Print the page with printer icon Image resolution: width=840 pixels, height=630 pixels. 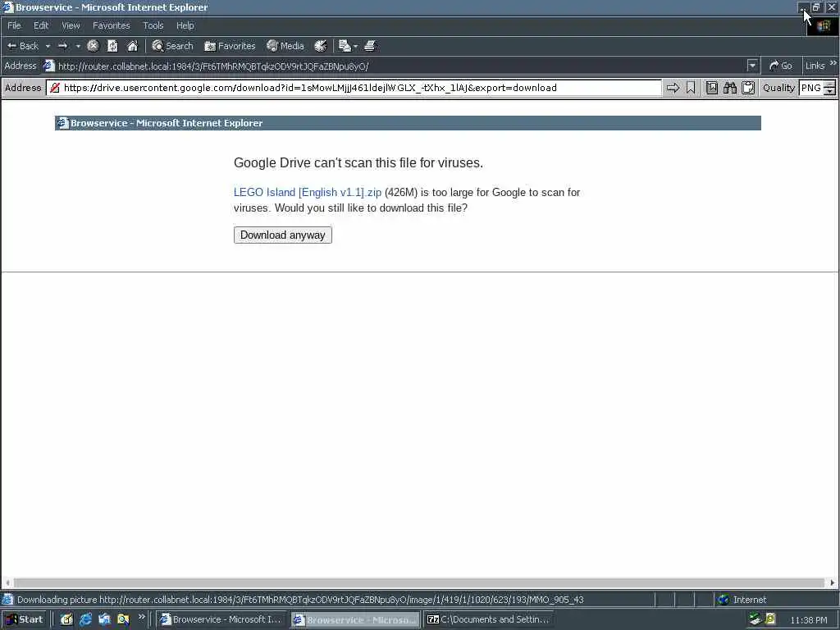(x=370, y=46)
